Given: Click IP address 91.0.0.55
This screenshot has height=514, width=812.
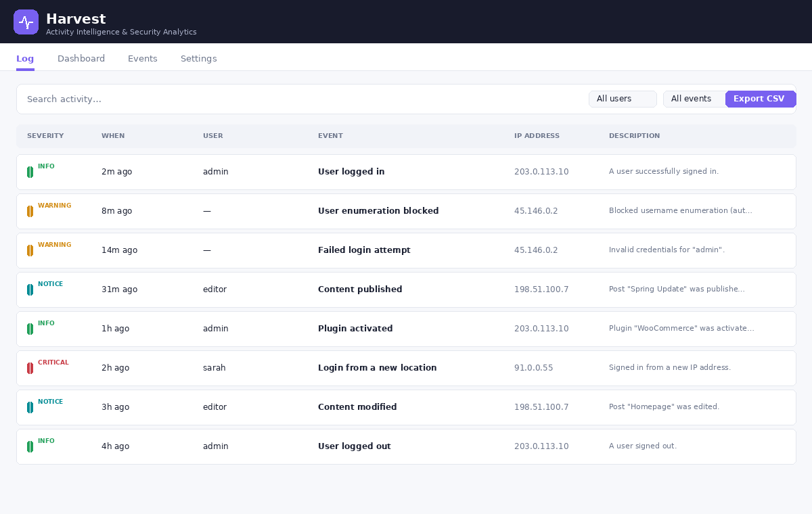Looking at the screenshot, I should (534, 368).
